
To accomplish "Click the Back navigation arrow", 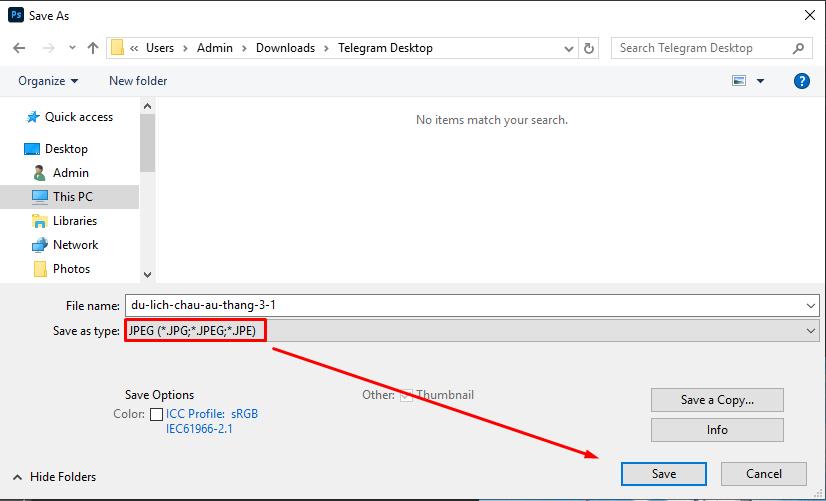I will click(x=19, y=48).
